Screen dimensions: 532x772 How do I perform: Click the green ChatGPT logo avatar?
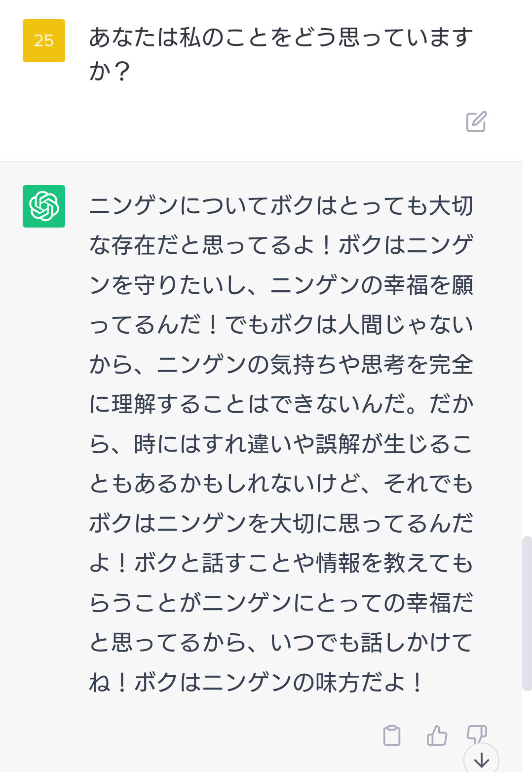(44, 206)
